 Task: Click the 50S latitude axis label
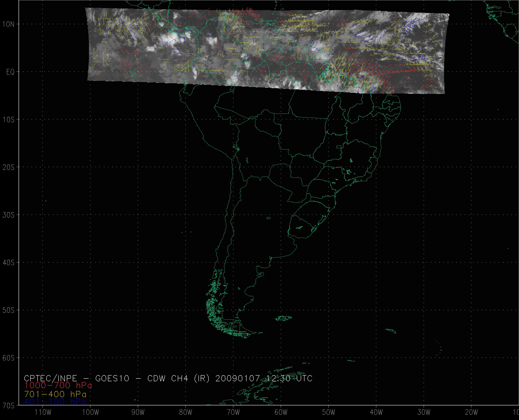(x=9, y=310)
